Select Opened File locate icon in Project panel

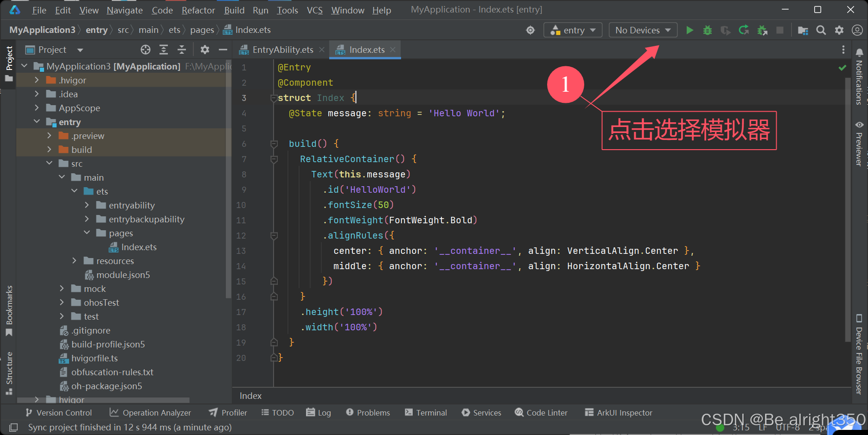click(146, 50)
